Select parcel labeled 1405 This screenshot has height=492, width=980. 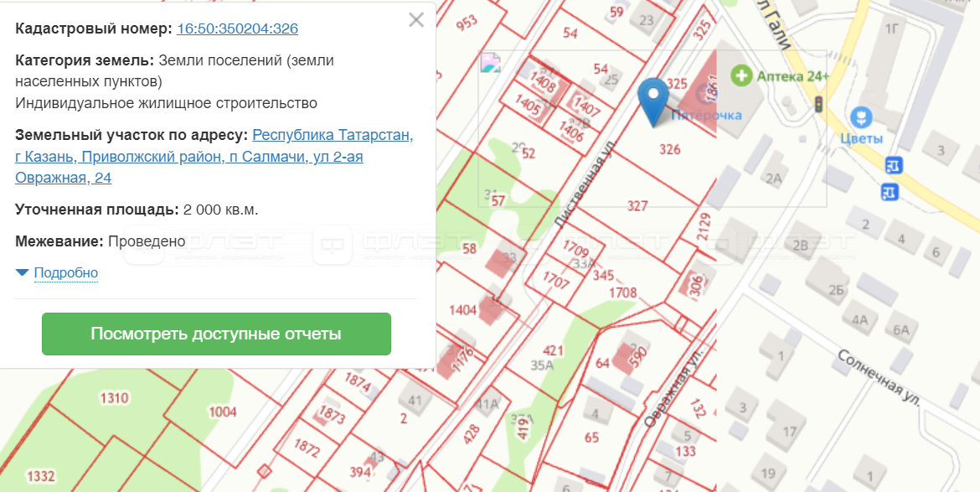(528, 105)
